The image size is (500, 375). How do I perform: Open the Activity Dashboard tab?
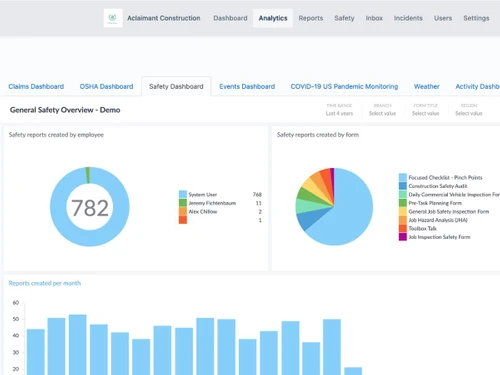click(x=477, y=86)
